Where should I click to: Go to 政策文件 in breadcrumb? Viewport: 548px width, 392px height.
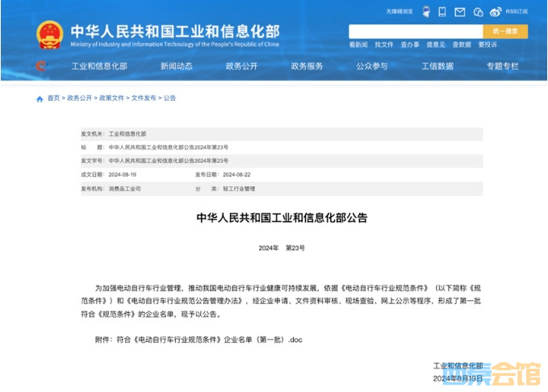click(111, 98)
